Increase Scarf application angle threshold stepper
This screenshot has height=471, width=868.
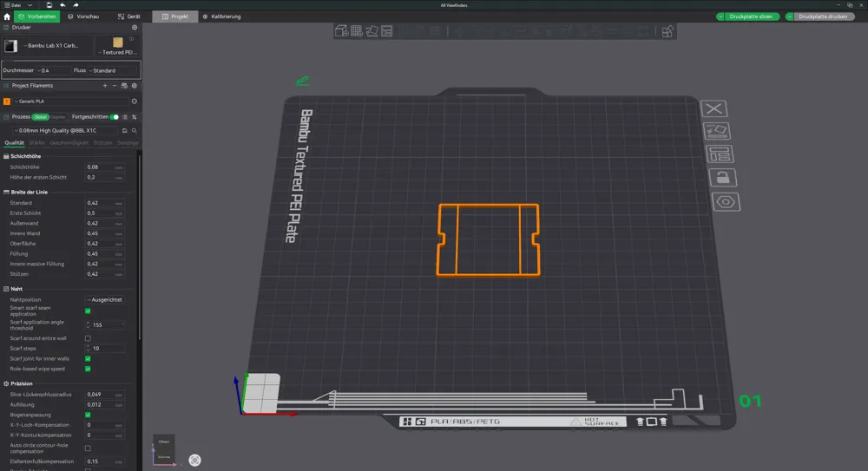(x=88, y=324)
